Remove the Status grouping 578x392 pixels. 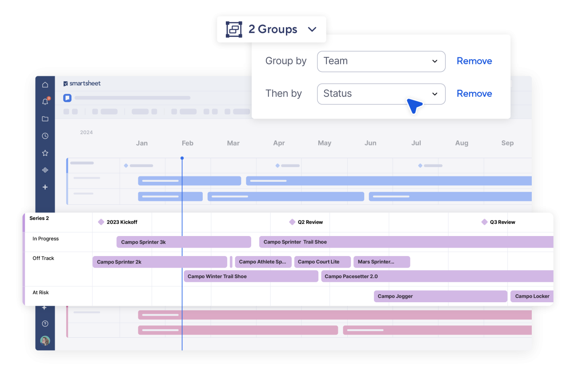(474, 93)
